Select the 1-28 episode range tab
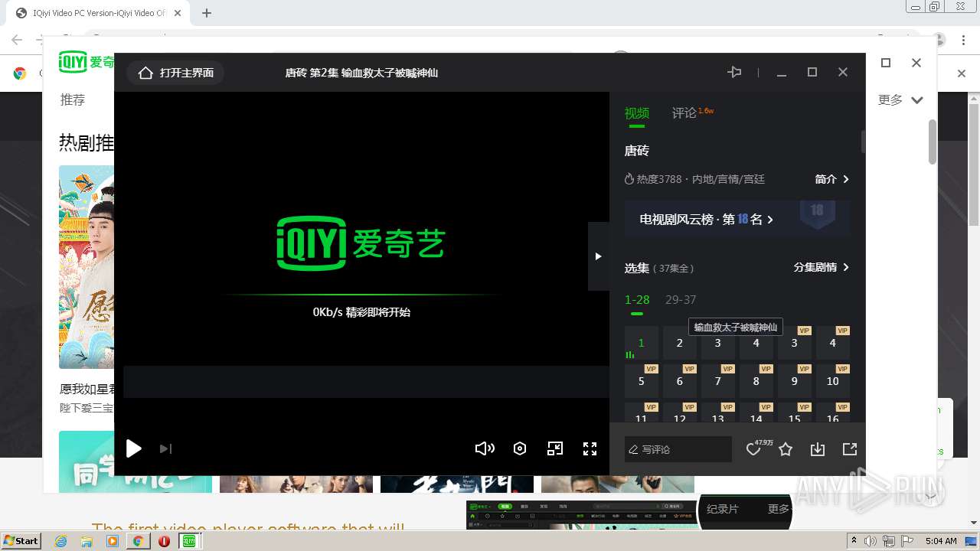This screenshot has height=551, width=980. (637, 299)
